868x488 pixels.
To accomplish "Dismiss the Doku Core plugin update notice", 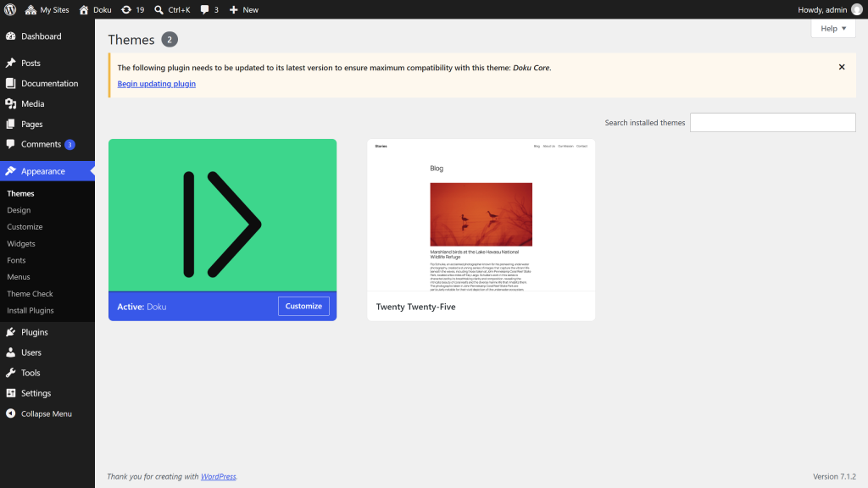I will click(842, 67).
